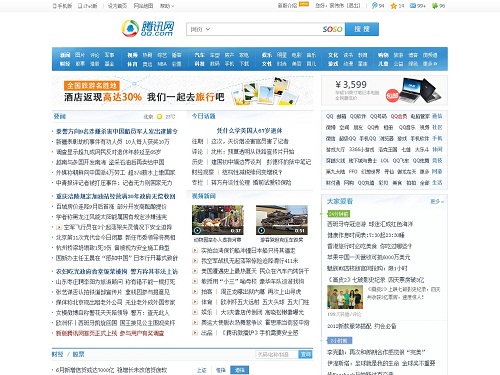Click the blue 2小时前 timeline tag
The height and width of the screenshot is (375, 500).
[x=339, y=340]
